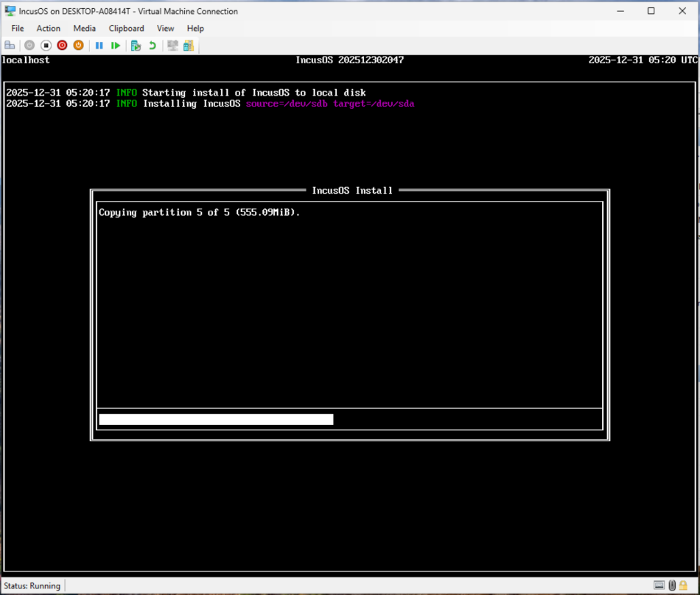Open the File menu
The image size is (700, 595).
coord(17,28)
